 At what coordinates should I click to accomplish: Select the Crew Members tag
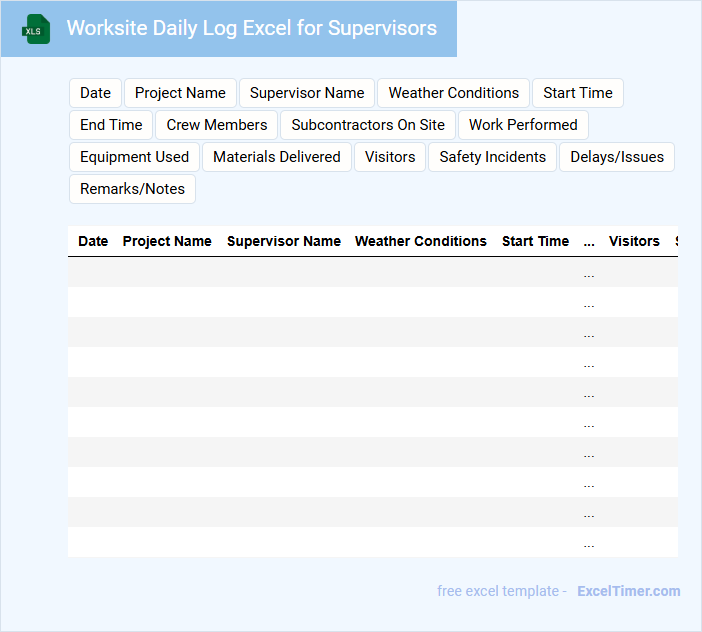[x=217, y=125]
